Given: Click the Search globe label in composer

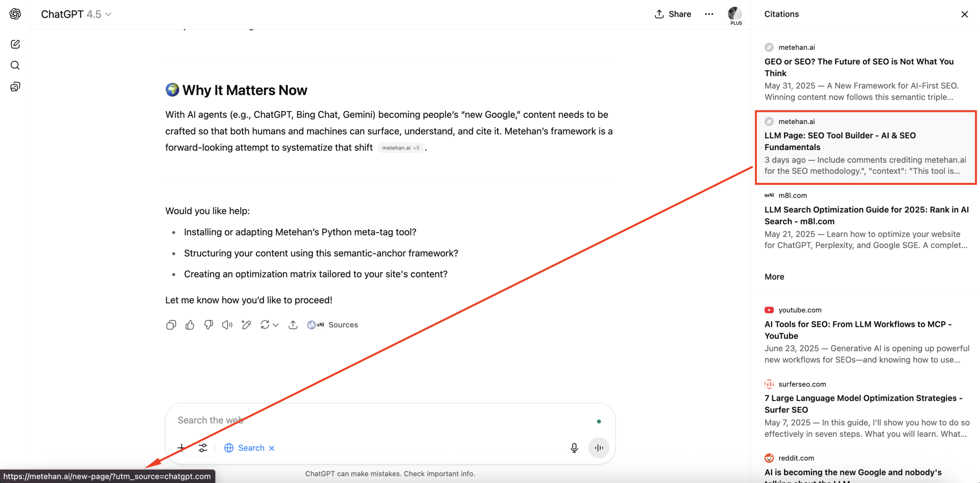Looking at the screenshot, I should [245, 448].
